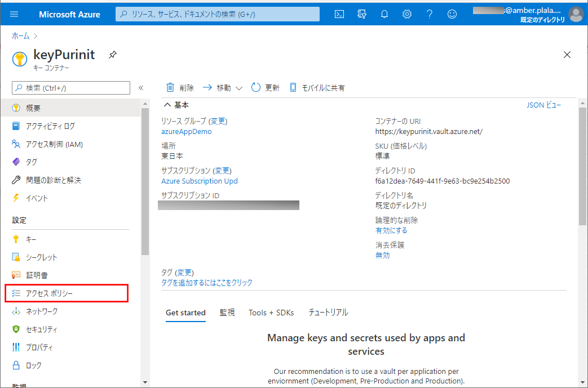Open the directory and subscription filter icon
The width and height of the screenshot is (588, 388).
[362, 14]
